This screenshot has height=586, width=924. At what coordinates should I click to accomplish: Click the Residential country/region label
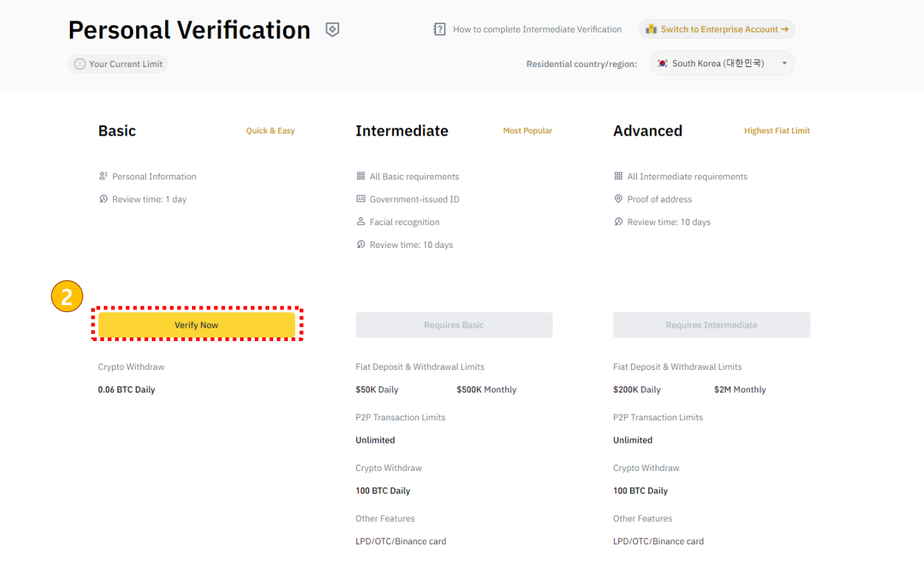[x=582, y=64]
